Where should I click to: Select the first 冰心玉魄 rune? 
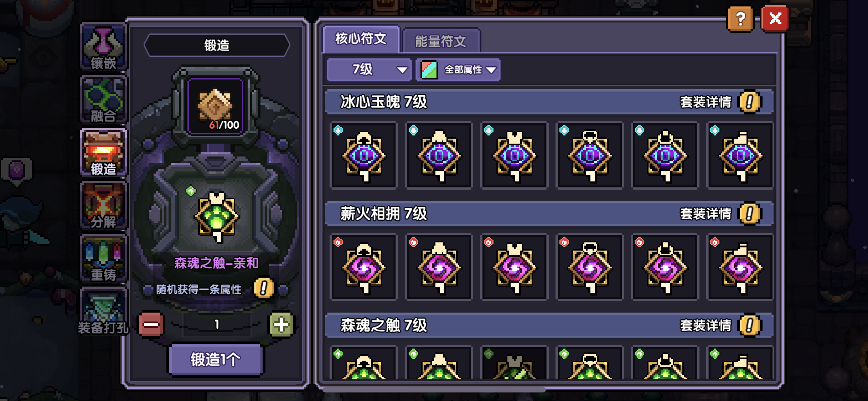364,155
